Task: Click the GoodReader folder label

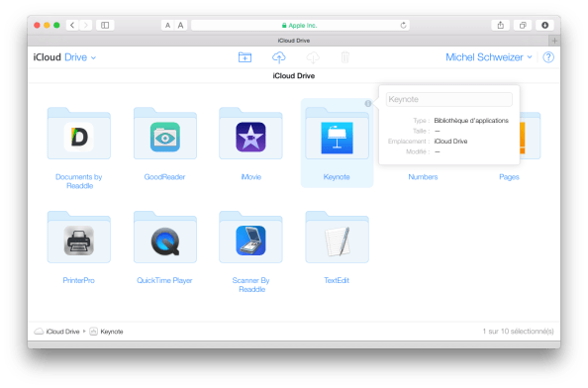Action: tap(164, 177)
